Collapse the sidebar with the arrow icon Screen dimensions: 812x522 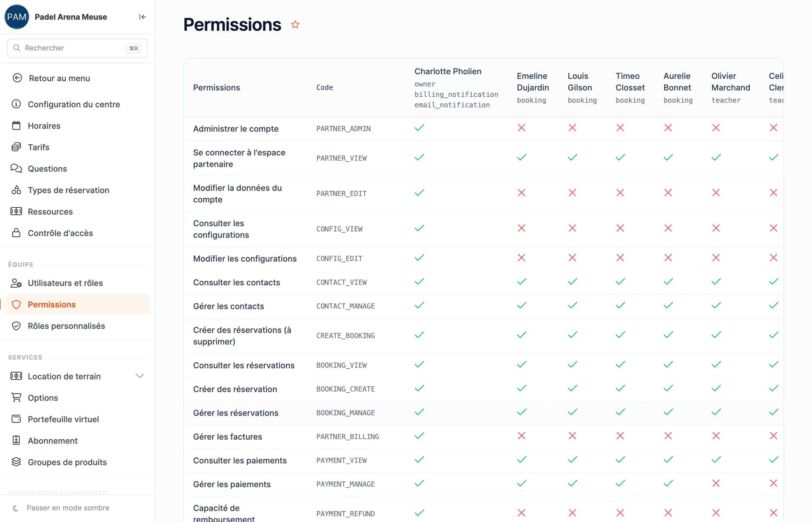click(x=142, y=17)
